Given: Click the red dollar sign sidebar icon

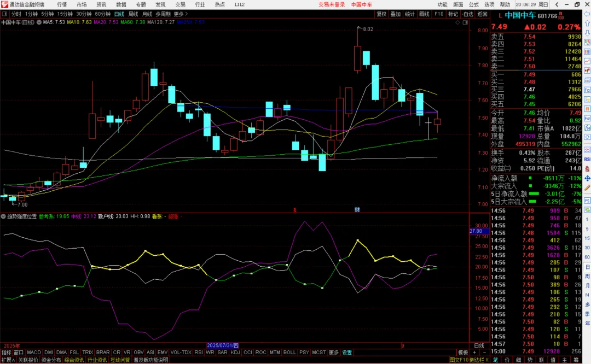Looking at the screenshot, I should coord(587,169).
